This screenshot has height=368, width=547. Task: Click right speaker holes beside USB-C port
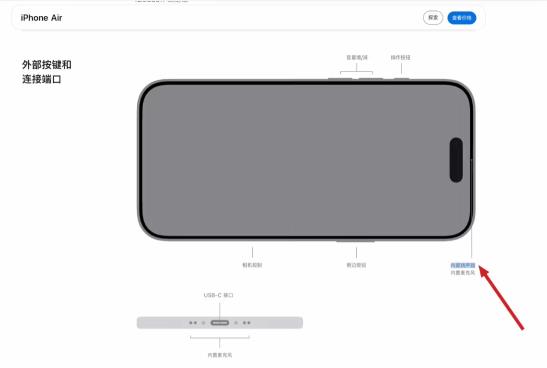[x=247, y=323]
